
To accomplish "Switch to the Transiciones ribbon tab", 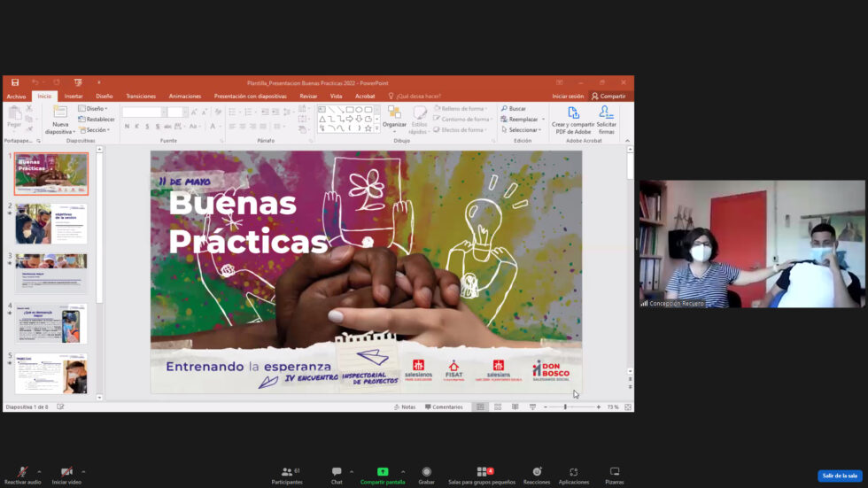I will pyautogui.click(x=140, y=96).
